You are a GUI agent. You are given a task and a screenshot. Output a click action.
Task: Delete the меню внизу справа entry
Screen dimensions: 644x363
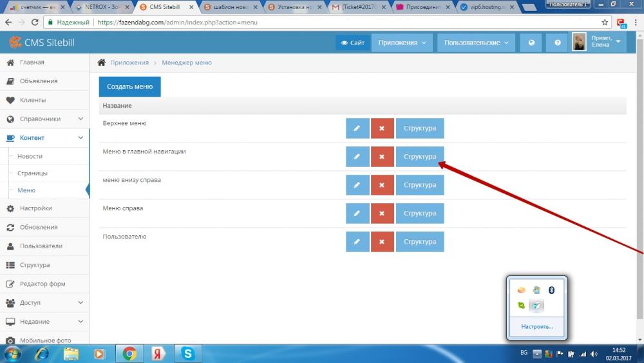coord(382,185)
